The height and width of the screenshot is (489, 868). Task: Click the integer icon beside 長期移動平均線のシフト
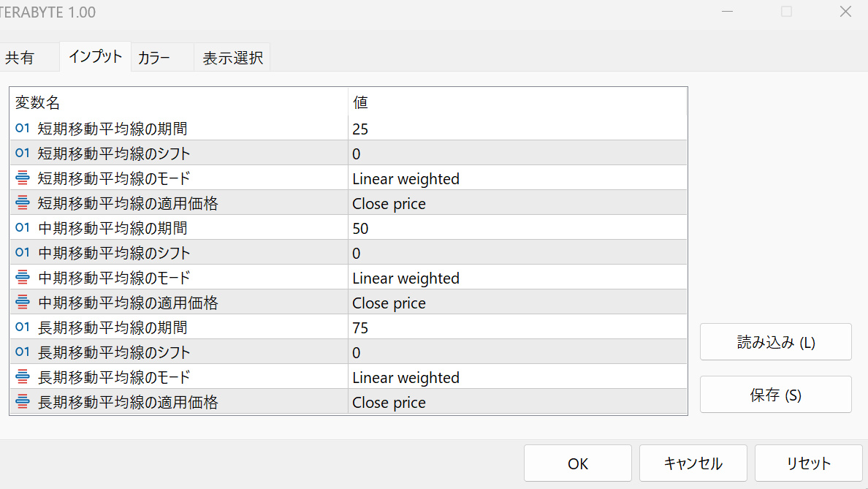pos(22,352)
